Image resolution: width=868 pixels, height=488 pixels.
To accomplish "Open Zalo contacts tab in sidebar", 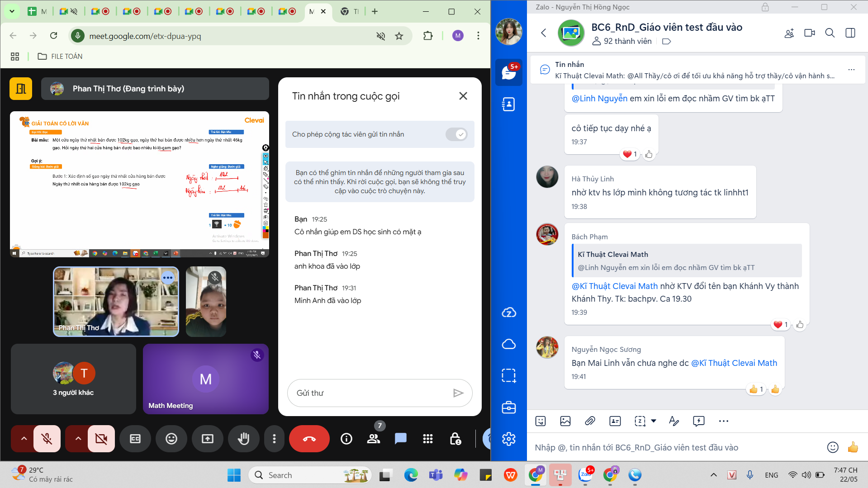I will (509, 104).
